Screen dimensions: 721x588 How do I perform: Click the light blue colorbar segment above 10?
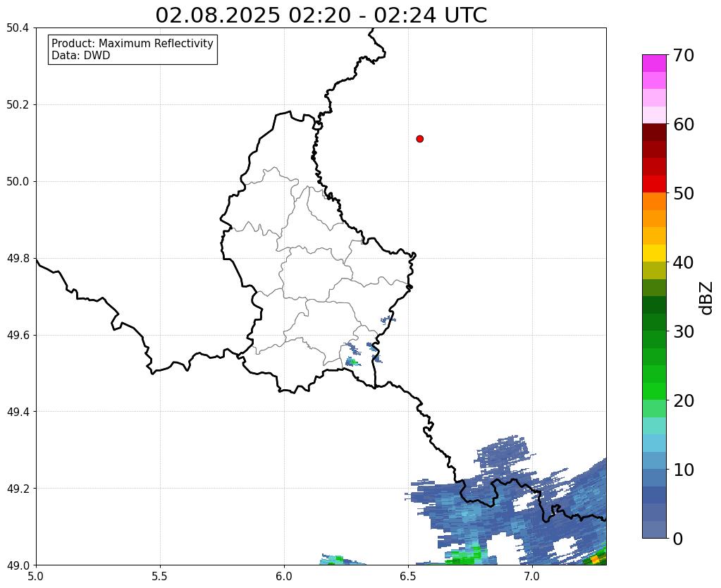coord(654,460)
